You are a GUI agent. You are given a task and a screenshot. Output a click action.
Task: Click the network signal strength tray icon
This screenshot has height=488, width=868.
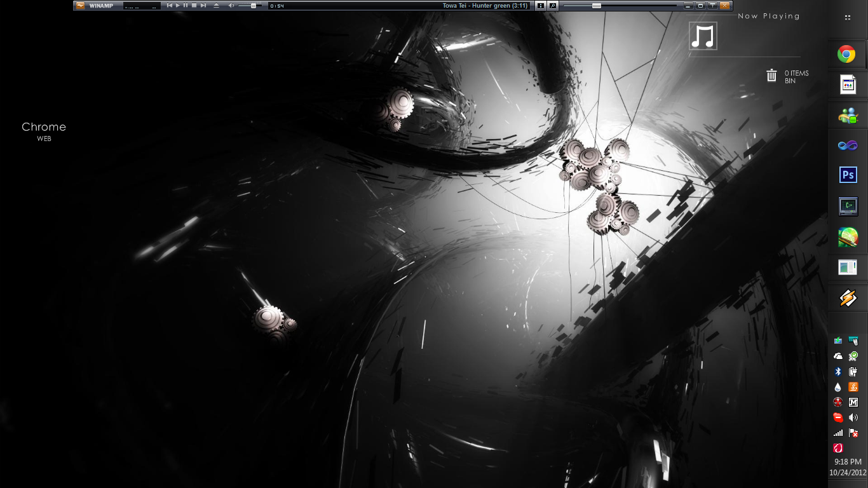pyautogui.click(x=837, y=433)
